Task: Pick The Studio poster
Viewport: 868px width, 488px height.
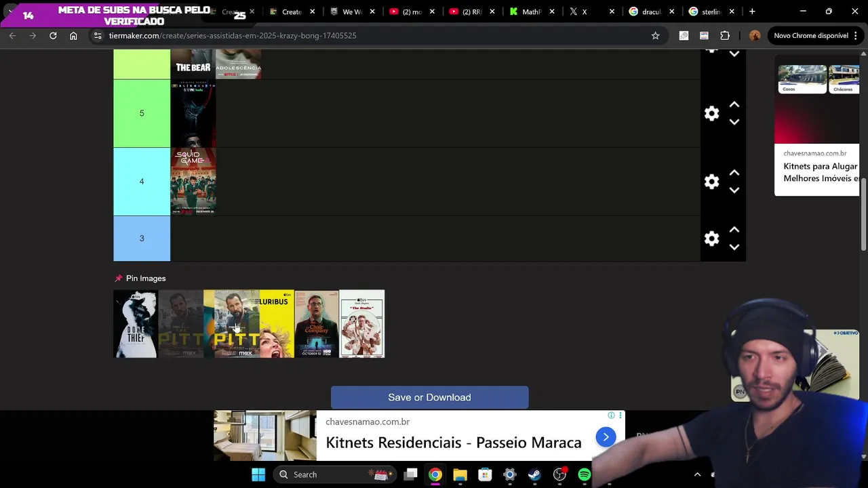Action: coord(361,324)
